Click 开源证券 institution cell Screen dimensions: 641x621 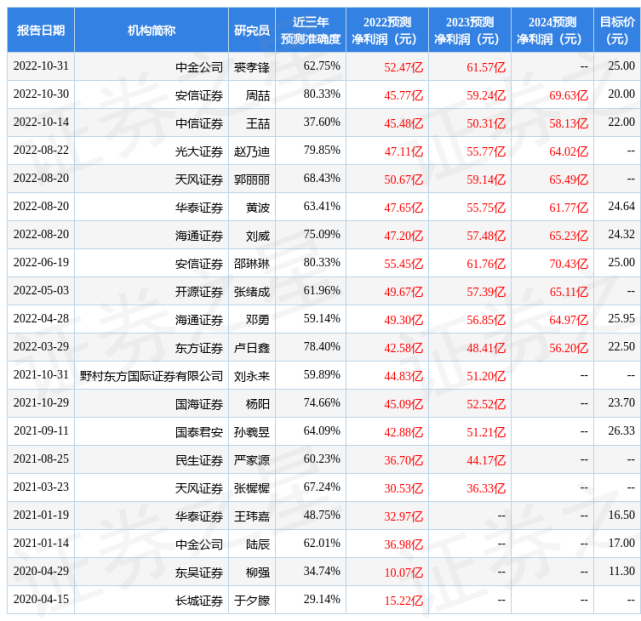tap(199, 292)
